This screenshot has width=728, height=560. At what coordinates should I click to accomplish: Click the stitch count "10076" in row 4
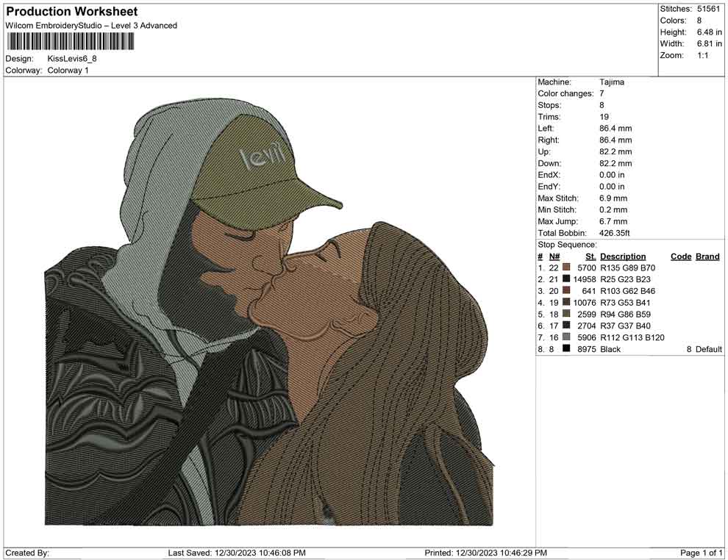click(585, 303)
